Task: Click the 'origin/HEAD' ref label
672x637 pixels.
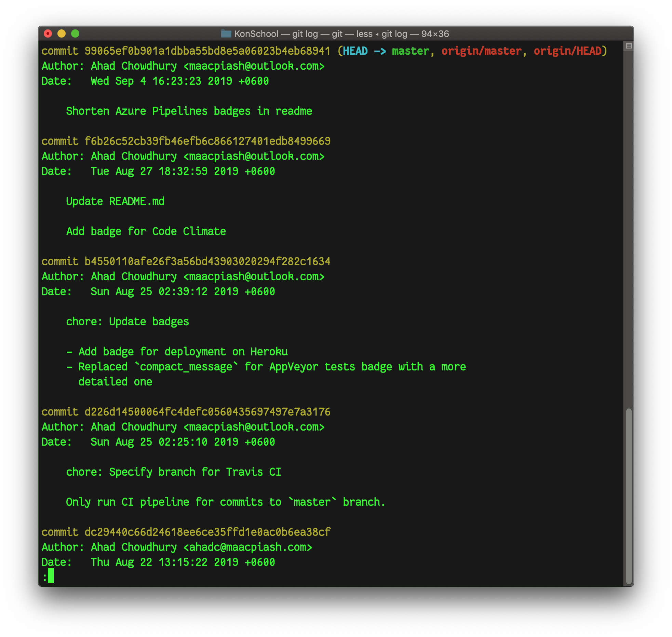Action: click(x=567, y=51)
